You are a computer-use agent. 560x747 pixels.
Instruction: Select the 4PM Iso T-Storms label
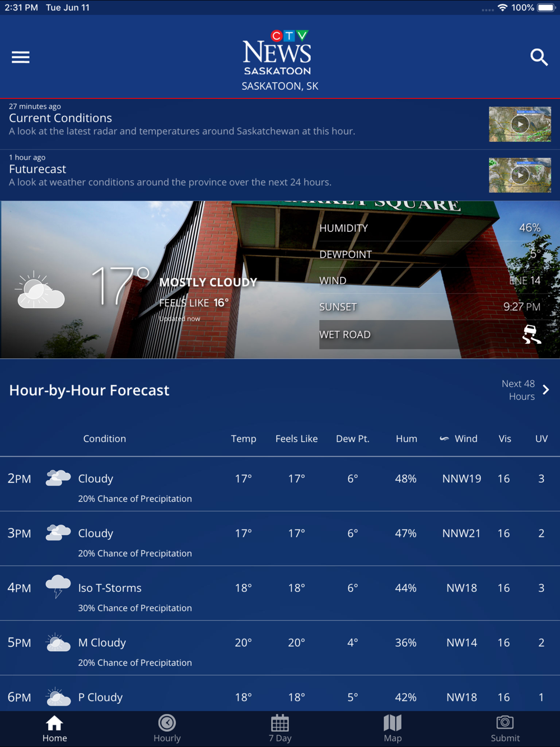[x=110, y=588]
